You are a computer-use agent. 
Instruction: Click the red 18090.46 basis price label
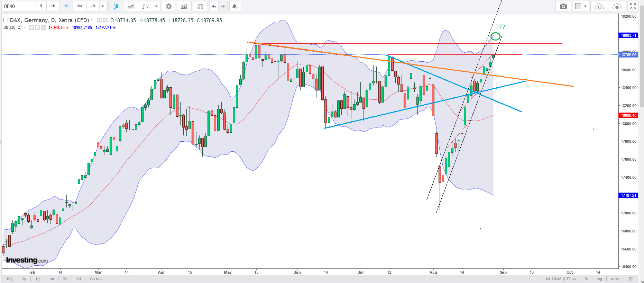pos(628,115)
